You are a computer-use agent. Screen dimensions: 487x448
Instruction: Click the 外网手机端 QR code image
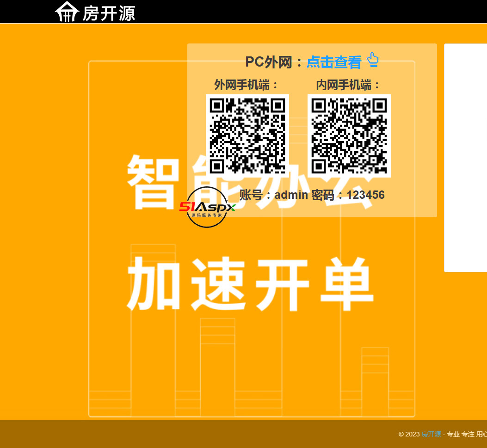pyautogui.click(x=247, y=135)
